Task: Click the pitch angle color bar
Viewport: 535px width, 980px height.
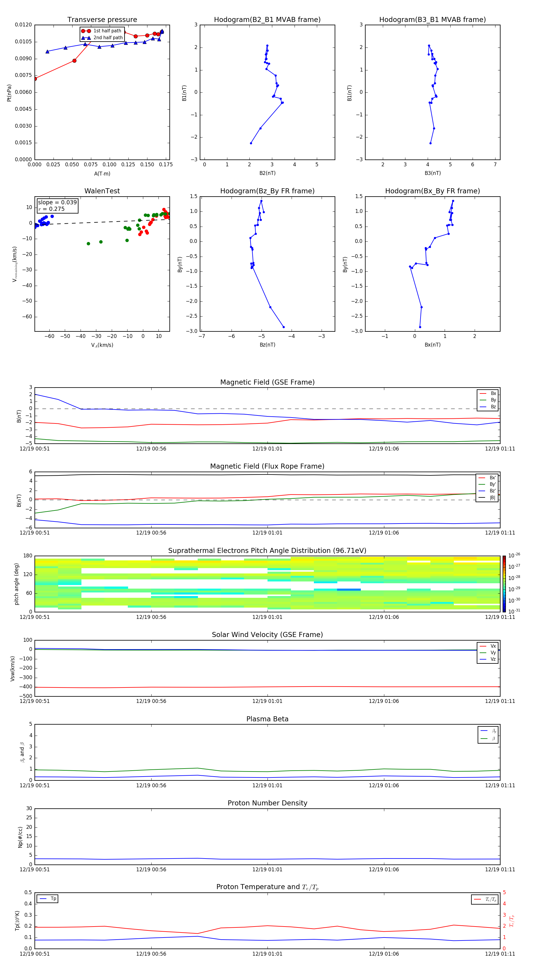Action: [x=504, y=584]
